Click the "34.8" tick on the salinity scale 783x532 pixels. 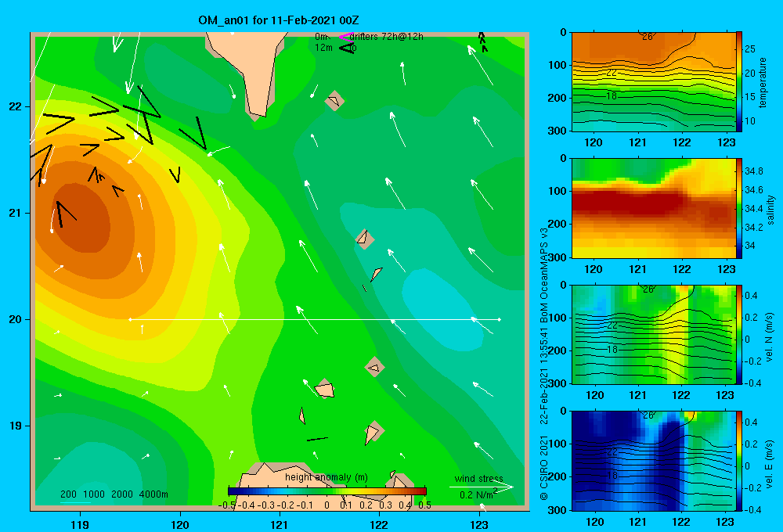(753, 171)
